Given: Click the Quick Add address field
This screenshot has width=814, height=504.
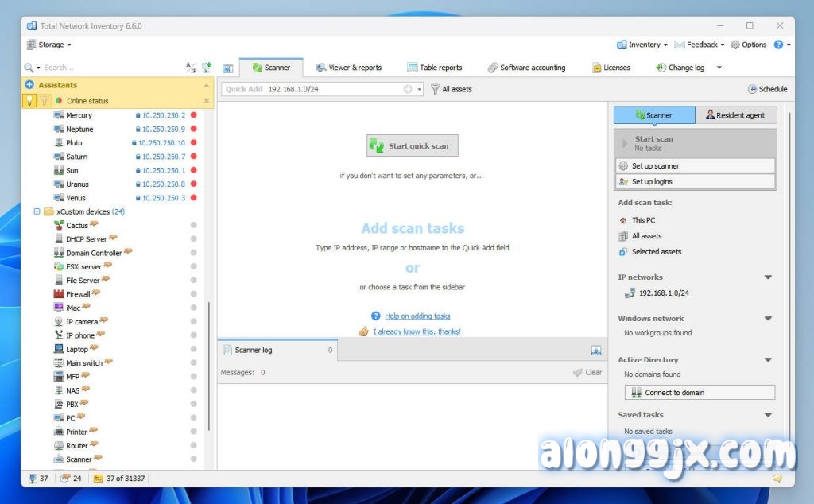Looking at the screenshot, I should point(334,90).
